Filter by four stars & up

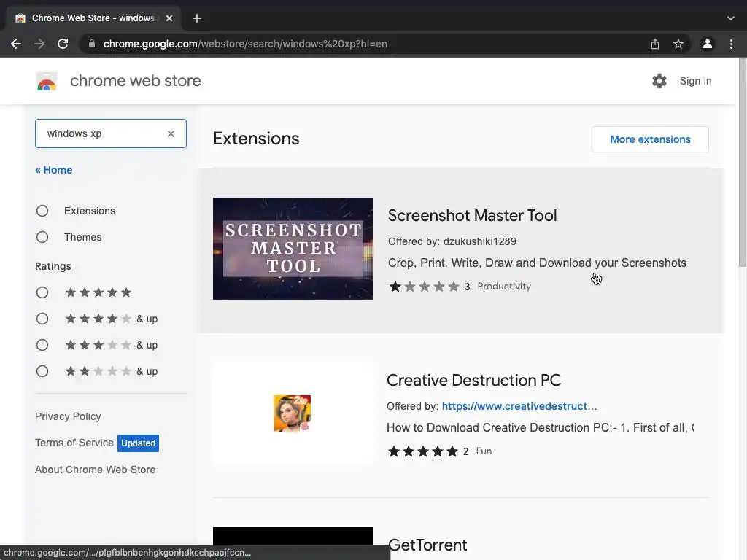tap(42, 319)
